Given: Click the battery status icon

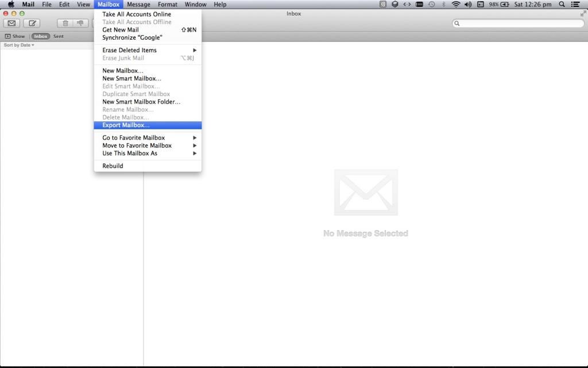Looking at the screenshot, I should coord(505,5).
